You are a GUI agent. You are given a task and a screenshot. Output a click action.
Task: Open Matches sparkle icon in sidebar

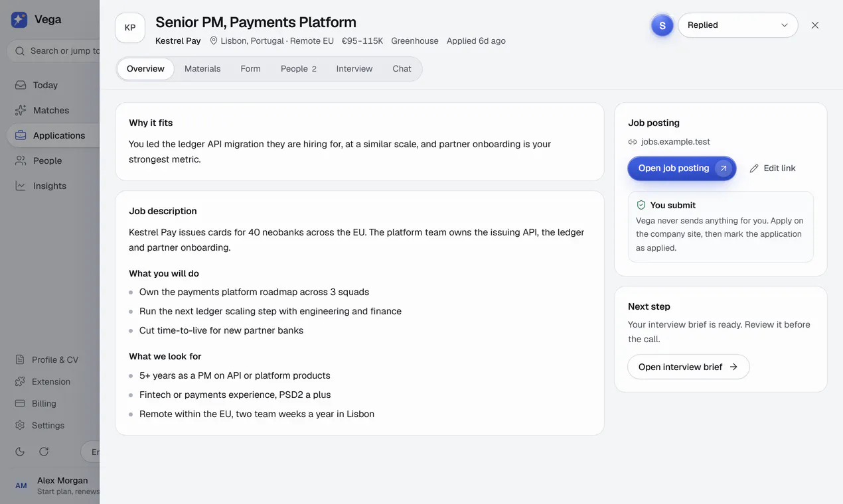coord(21,110)
